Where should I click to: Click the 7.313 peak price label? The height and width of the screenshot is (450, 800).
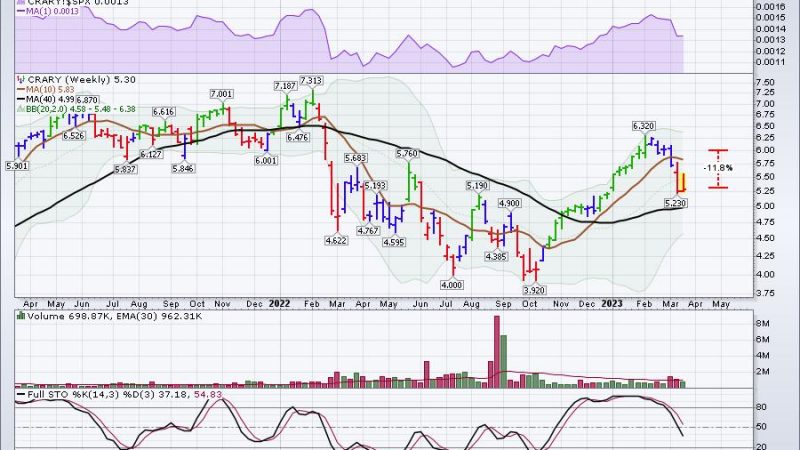pos(311,81)
